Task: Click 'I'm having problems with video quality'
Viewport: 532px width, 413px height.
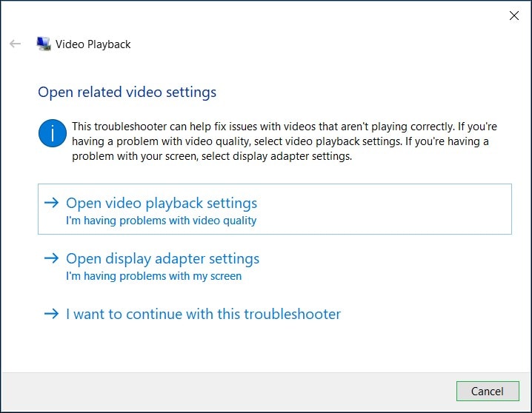Action: point(162,221)
